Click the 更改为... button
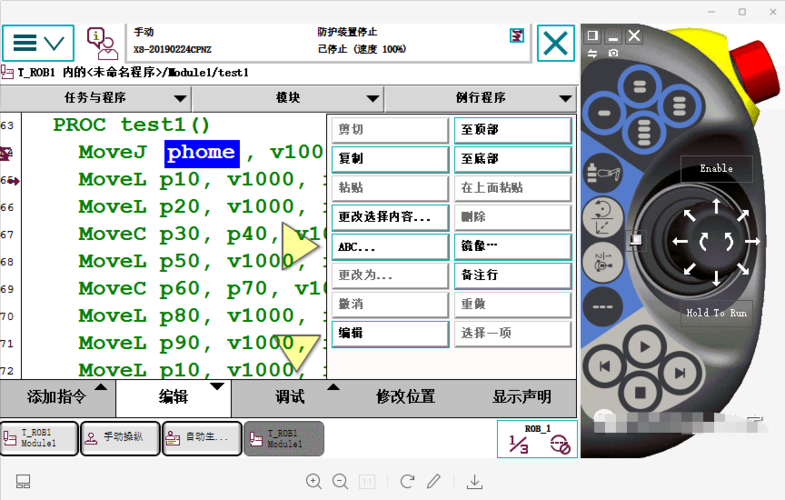 pyautogui.click(x=390, y=275)
